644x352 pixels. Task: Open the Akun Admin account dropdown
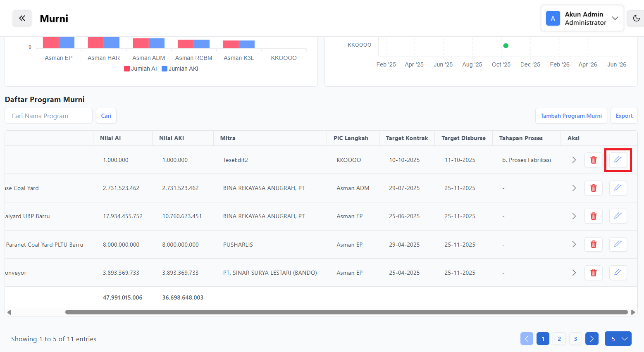coord(582,18)
